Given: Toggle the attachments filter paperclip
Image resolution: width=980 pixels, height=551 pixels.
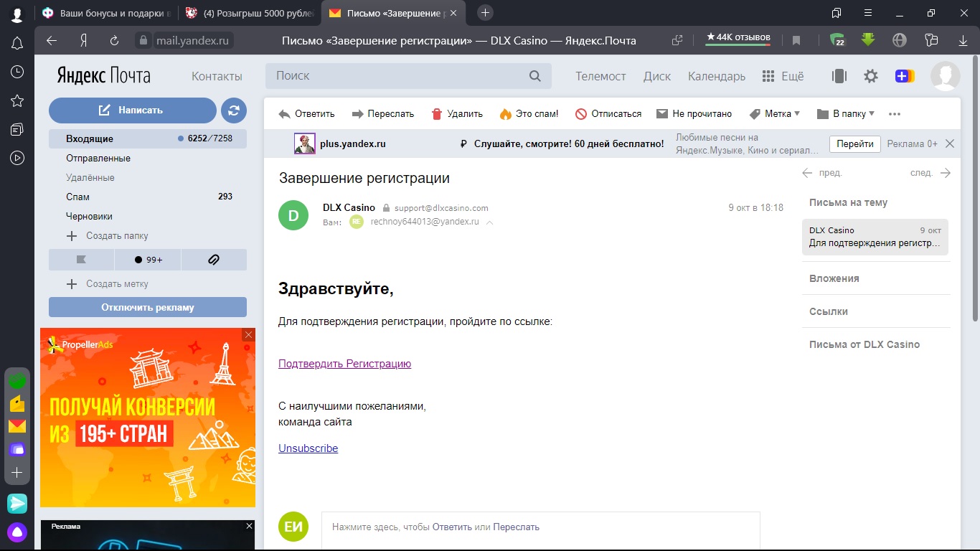Looking at the screenshot, I should pyautogui.click(x=214, y=259).
